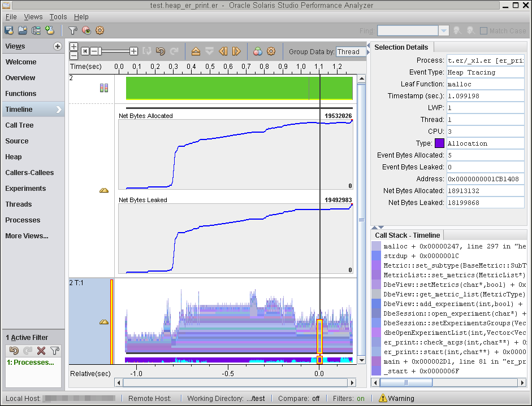Open the main toolbar gear settings
The width and height of the screenshot is (532, 406).
[100, 30]
